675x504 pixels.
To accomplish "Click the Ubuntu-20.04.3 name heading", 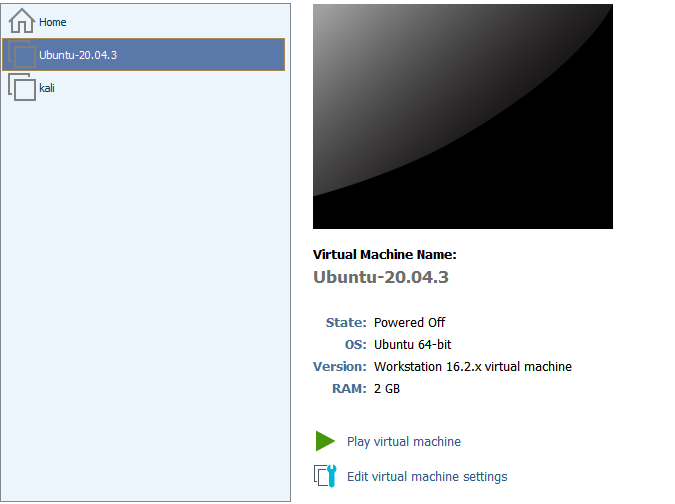I will (381, 277).
